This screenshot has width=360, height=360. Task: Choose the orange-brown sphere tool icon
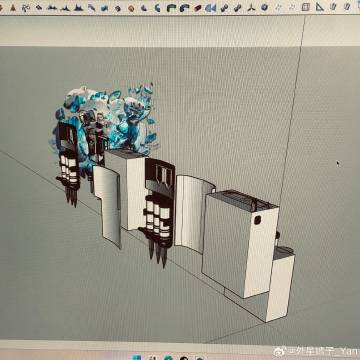pos(131,8)
